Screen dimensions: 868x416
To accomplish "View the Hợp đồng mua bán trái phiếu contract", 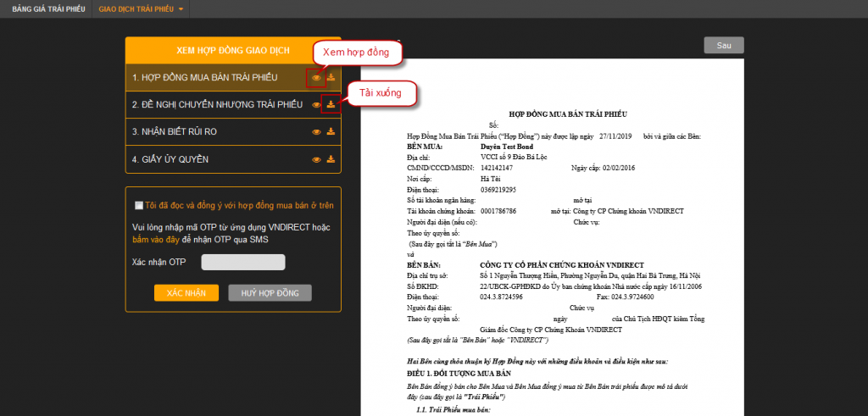I will click(316, 78).
